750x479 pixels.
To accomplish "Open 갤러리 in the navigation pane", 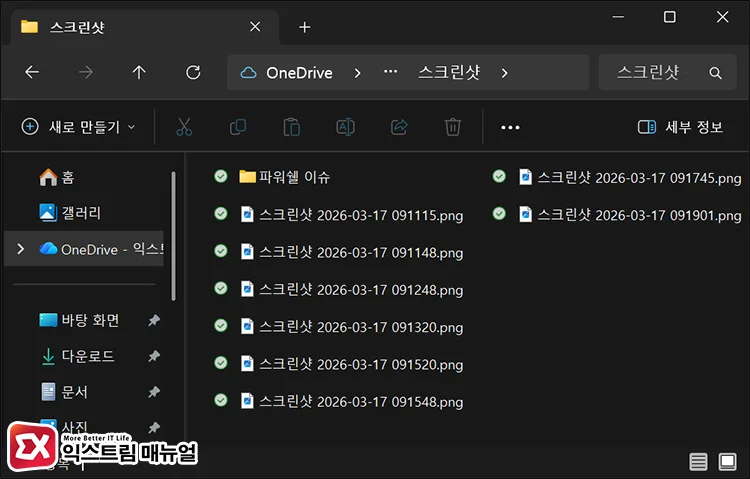I will (x=70, y=212).
